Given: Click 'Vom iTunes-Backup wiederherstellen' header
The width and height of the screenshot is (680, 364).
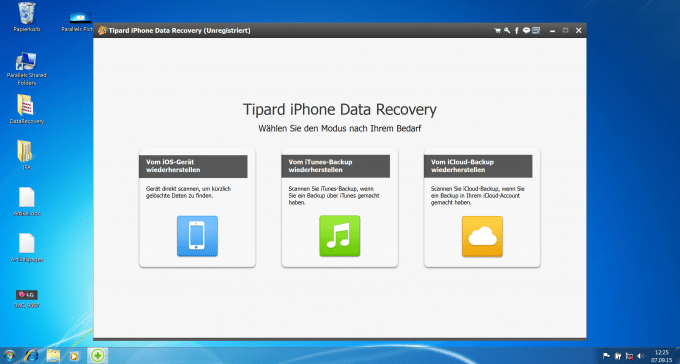Looking at the screenshot, I should [336, 166].
